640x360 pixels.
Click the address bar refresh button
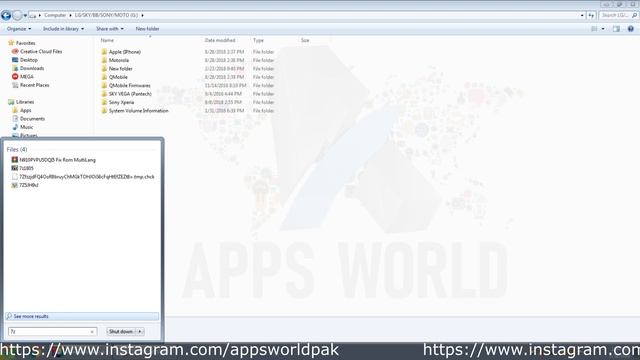pos(591,16)
